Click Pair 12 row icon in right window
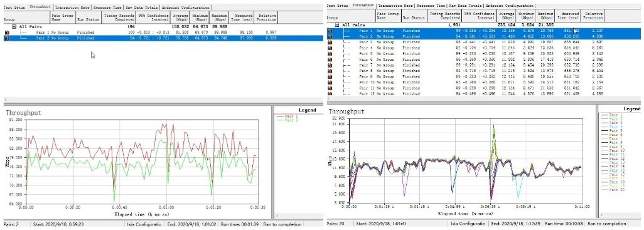 click(x=330, y=94)
